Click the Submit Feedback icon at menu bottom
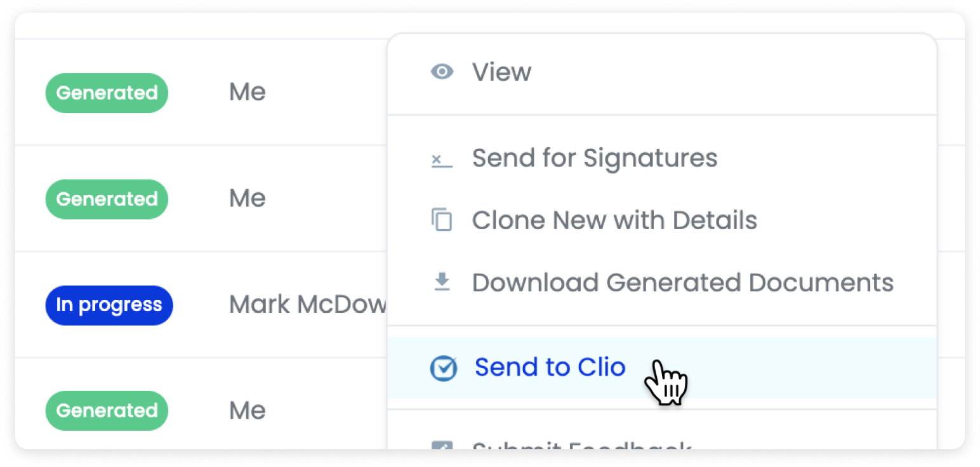Screen dimensions: 980x467 tap(442, 445)
